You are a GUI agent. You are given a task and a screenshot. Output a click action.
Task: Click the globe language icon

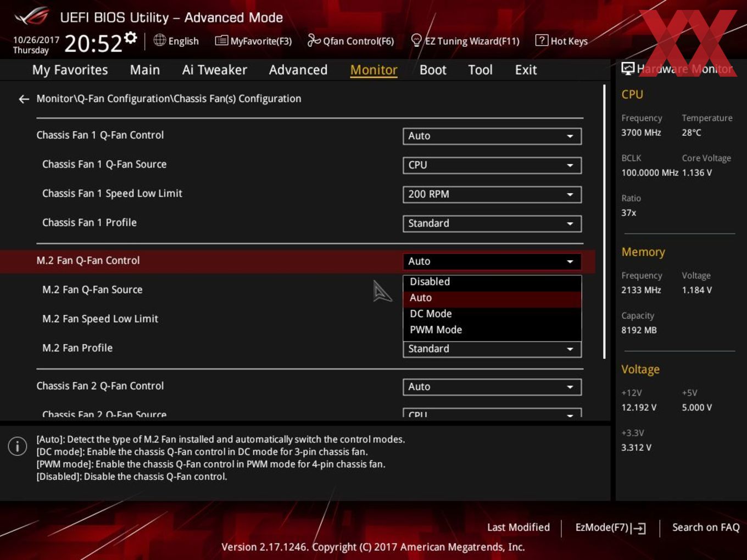159,40
